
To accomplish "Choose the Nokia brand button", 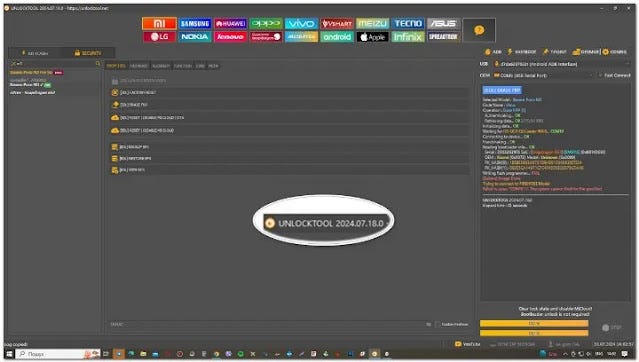I will coord(195,37).
